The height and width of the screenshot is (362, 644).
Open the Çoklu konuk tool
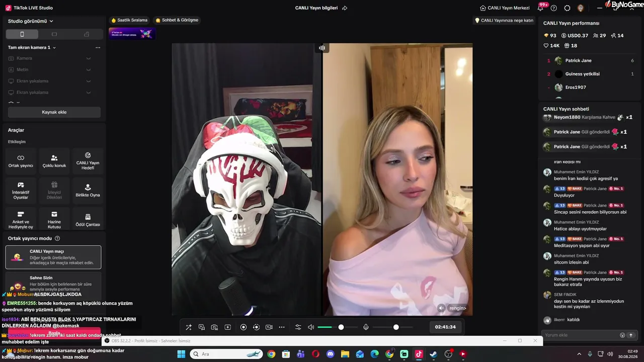(x=54, y=161)
